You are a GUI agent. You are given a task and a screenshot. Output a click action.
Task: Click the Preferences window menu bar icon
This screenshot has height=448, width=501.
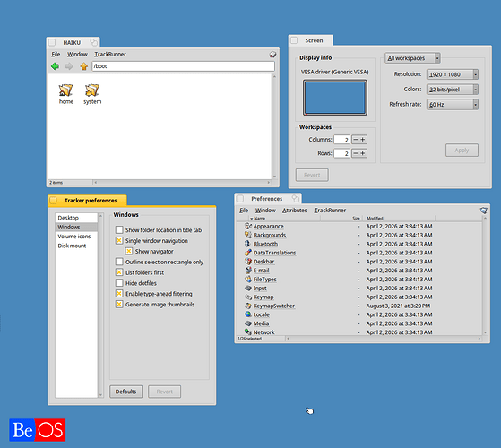[x=483, y=210]
